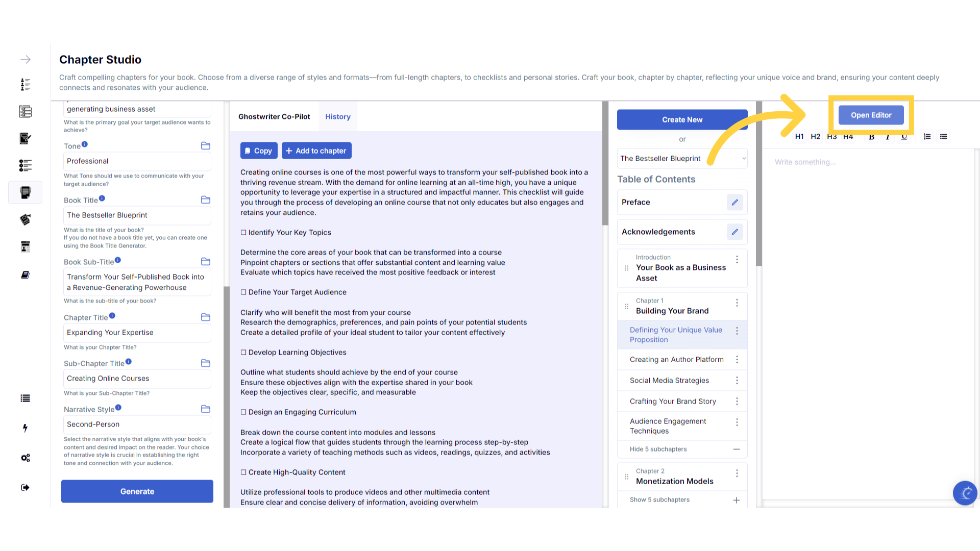Click the folder icon beside Chapter Title
The width and height of the screenshot is (980, 551).
tap(206, 317)
